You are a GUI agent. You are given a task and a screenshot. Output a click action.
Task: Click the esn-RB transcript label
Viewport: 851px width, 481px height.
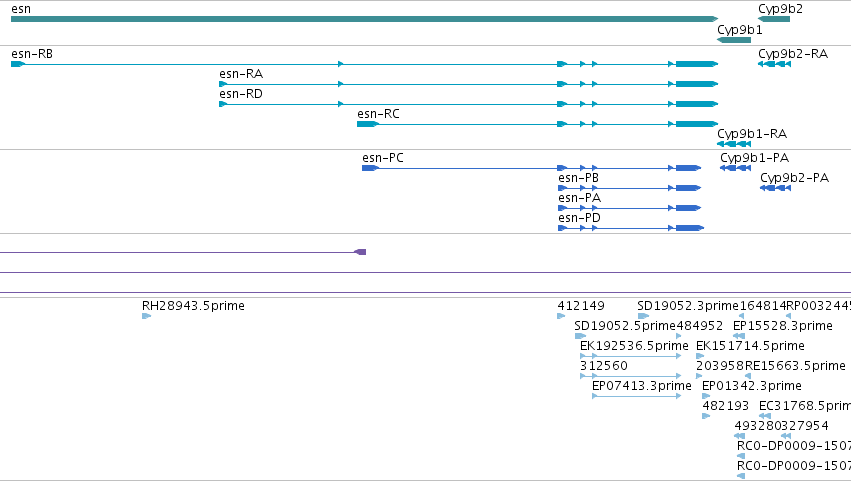click(x=32, y=54)
